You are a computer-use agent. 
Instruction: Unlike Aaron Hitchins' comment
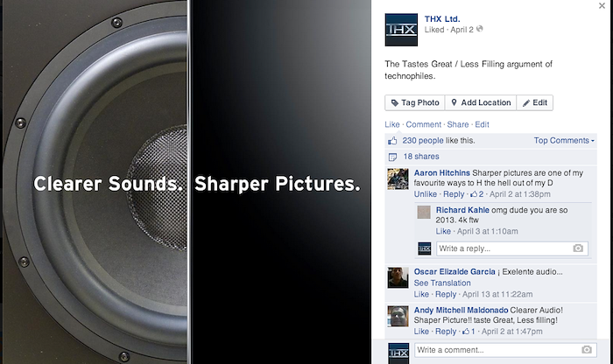(x=426, y=194)
